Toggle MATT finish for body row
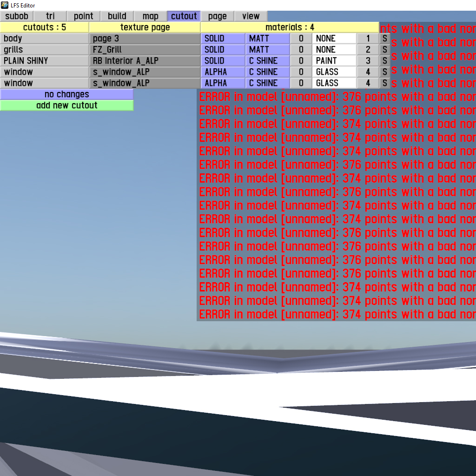The image size is (476, 476). [x=267, y=39]
